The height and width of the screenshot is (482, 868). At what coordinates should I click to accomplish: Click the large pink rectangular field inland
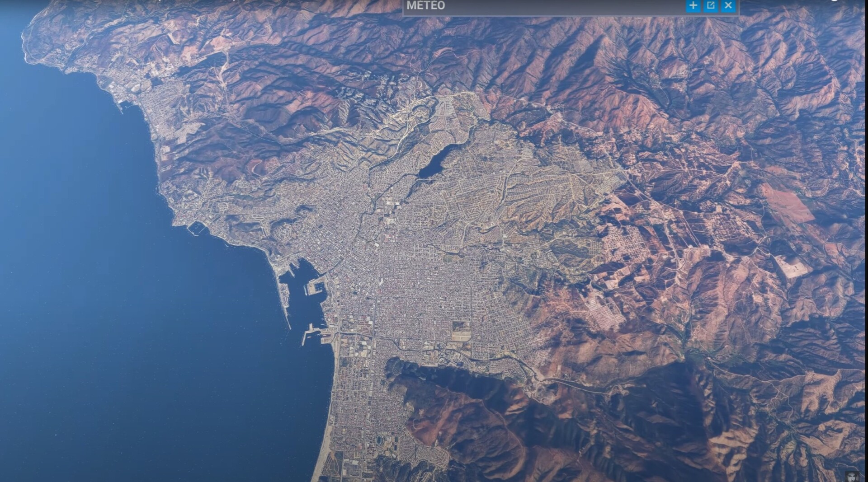point(787,204)
